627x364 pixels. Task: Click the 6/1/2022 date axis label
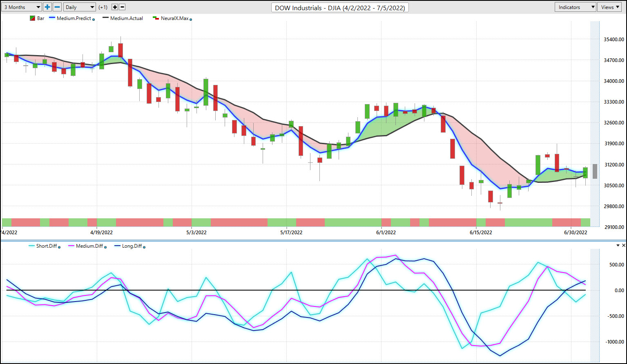pos(386,233)
